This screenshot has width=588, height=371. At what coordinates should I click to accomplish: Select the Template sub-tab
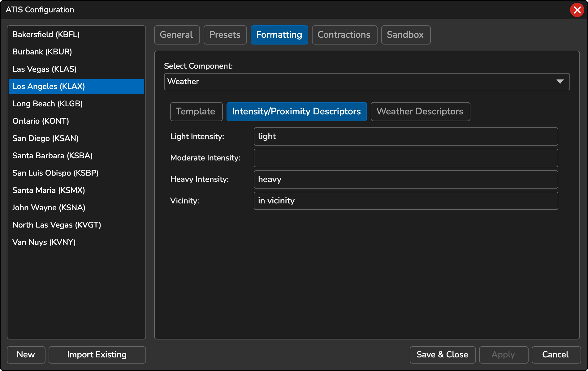tap(196, 112)
